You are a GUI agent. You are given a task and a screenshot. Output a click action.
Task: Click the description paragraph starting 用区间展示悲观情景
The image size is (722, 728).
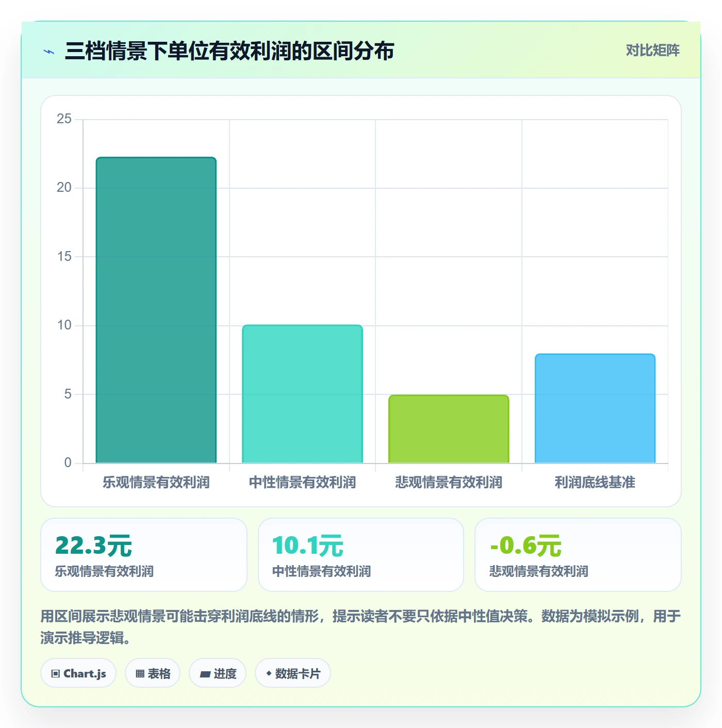pyautogui.click(x=361, y=627)
